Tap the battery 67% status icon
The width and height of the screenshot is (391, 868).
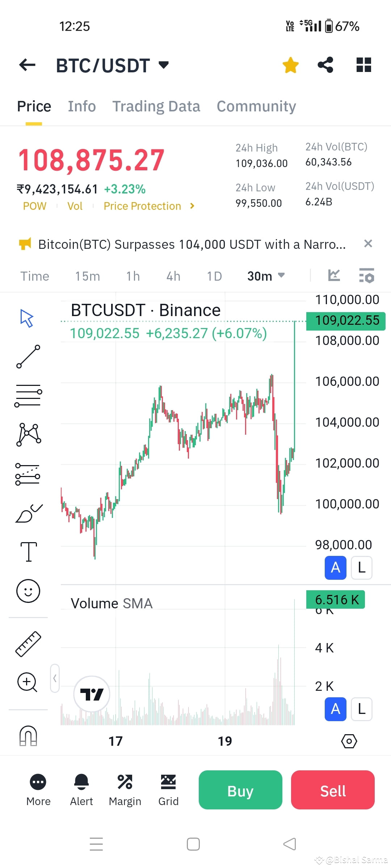342,26
